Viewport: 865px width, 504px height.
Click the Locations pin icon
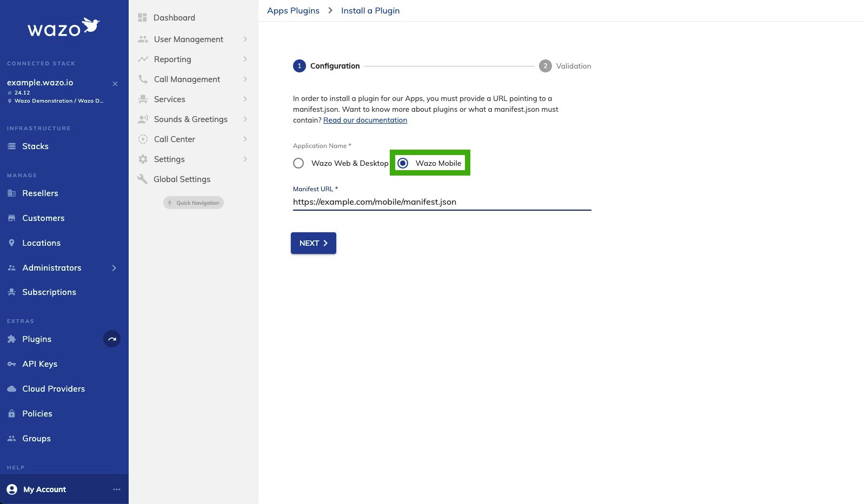coord(11,243)
